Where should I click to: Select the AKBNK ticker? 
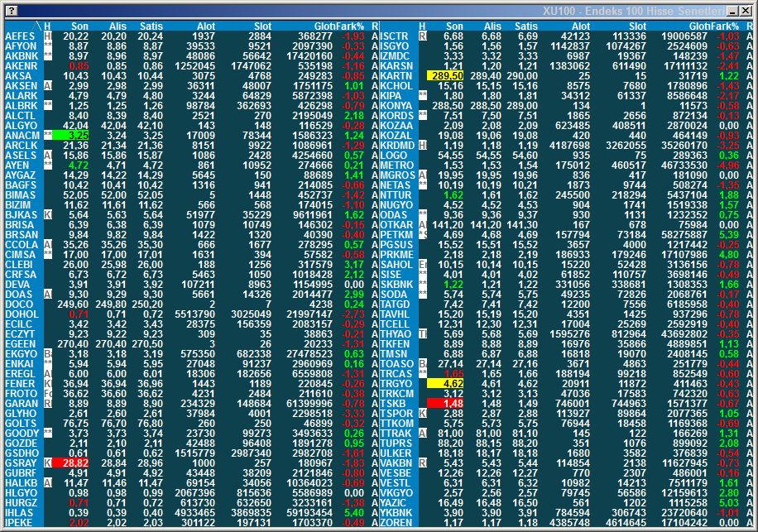click(x=22, y=56)
